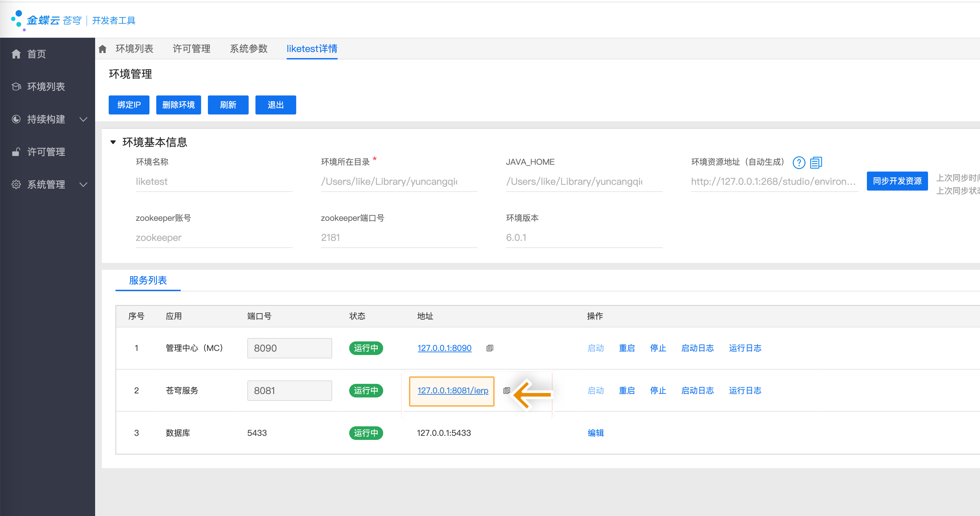Click 编辑 for the 数据库 row
The image size is (980, 516).
click(595, 433)
